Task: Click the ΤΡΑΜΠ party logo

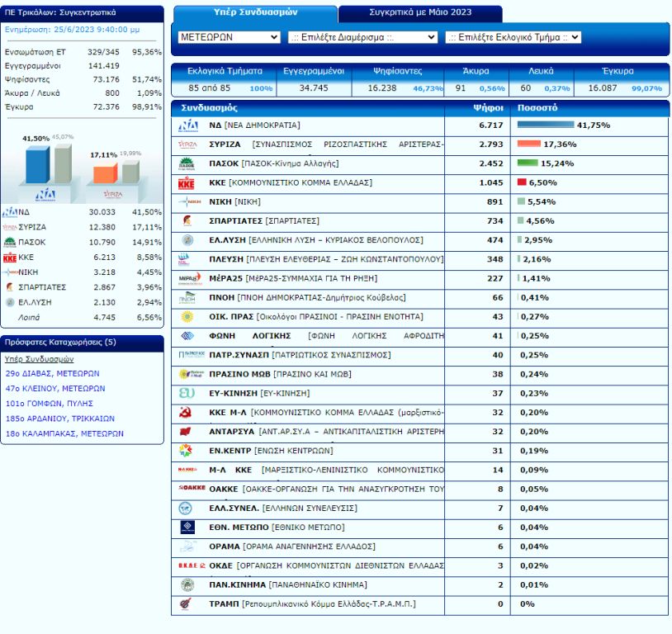Action: coord(186,603)
